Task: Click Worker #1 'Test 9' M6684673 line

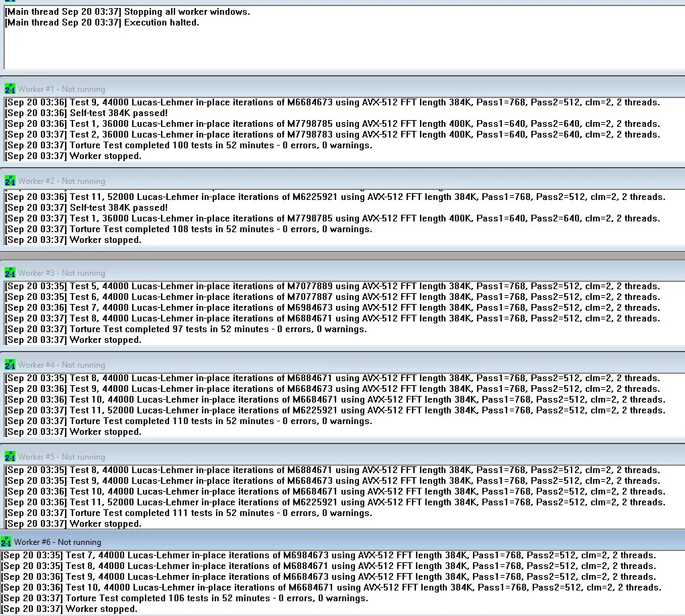Action: (x=333, y=102)
